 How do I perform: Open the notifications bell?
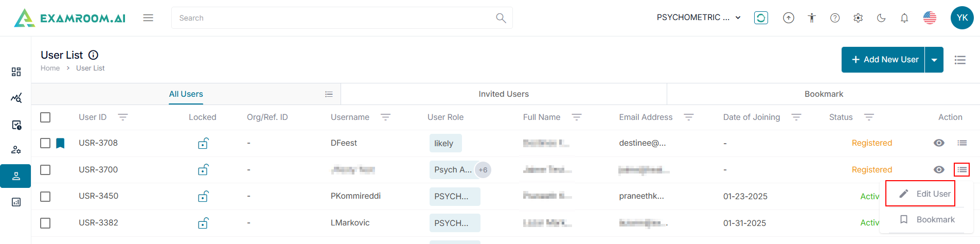(x=904, y=18)
